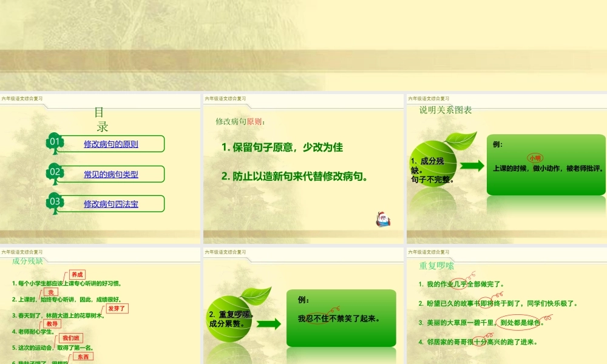Open the 修改病句的原则 link
The height and width of the screenshot is (364, 607).
pyautogui.click(x=110, y=144)
